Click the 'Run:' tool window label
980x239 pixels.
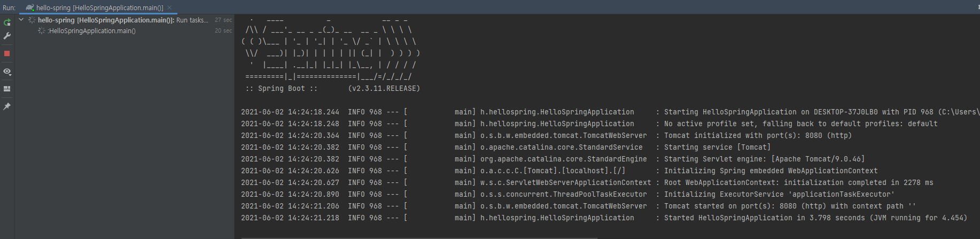[x=9, y=8]
